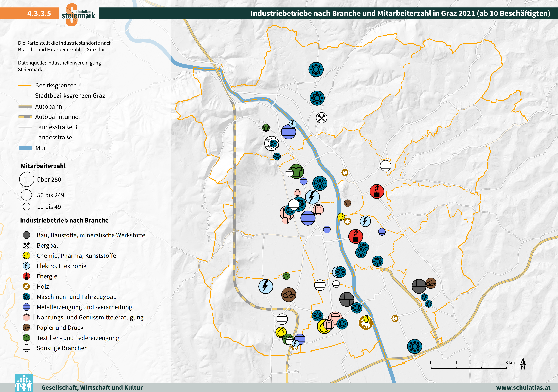Click the Bergbau crossed-hammers icon in legend

[x=26, y=245]
